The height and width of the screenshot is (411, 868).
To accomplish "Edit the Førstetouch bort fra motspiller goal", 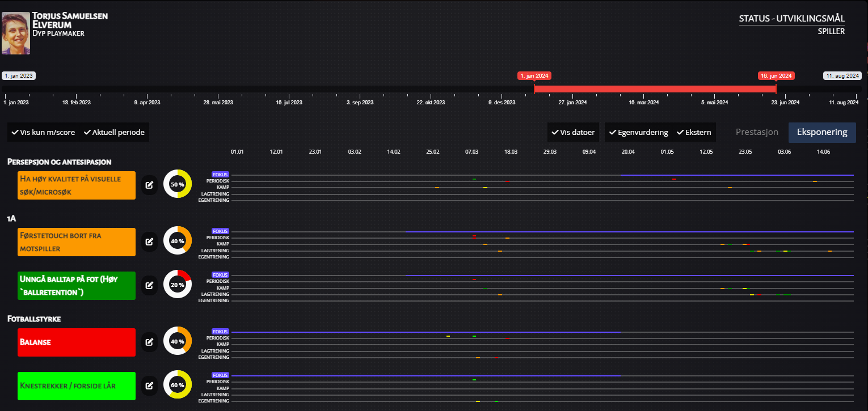I will (x=149, y=241).
